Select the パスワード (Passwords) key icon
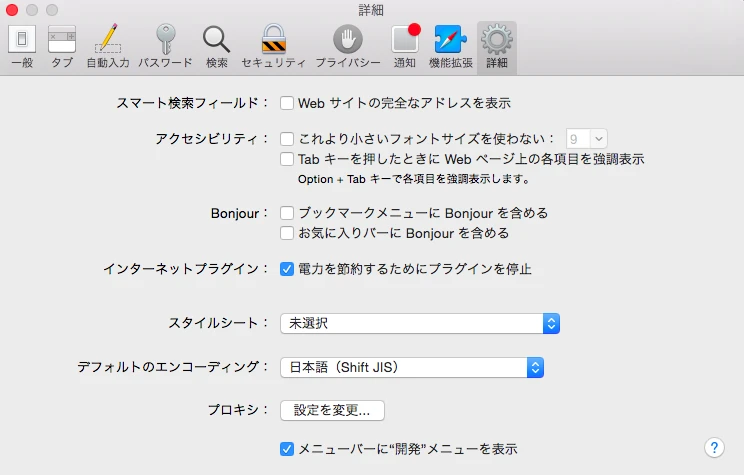Viewport: 744px width, 475px height. tap(165, 46)
